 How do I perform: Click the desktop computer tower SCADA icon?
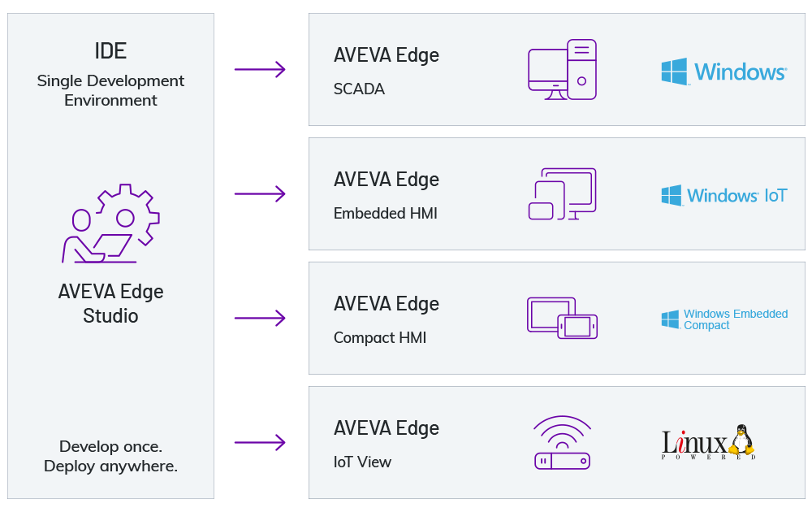click(562, 70)
